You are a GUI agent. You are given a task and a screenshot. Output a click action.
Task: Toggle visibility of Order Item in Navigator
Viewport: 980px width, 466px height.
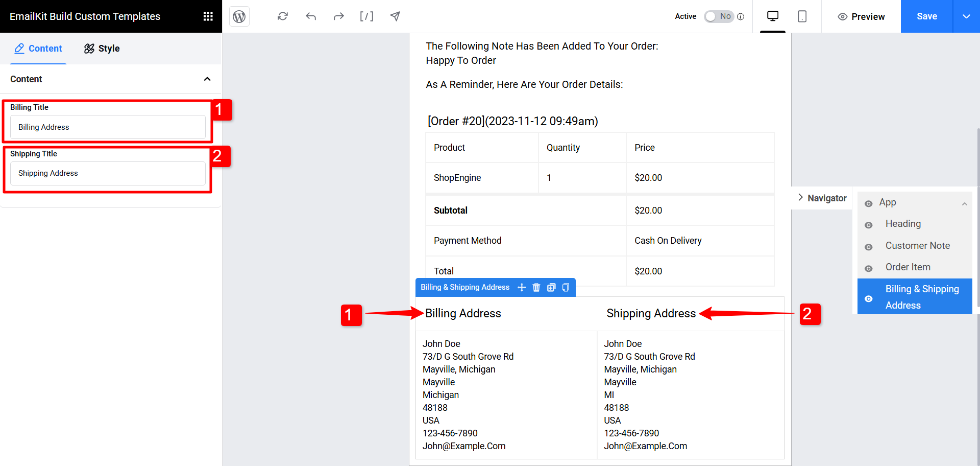(868, 268)
